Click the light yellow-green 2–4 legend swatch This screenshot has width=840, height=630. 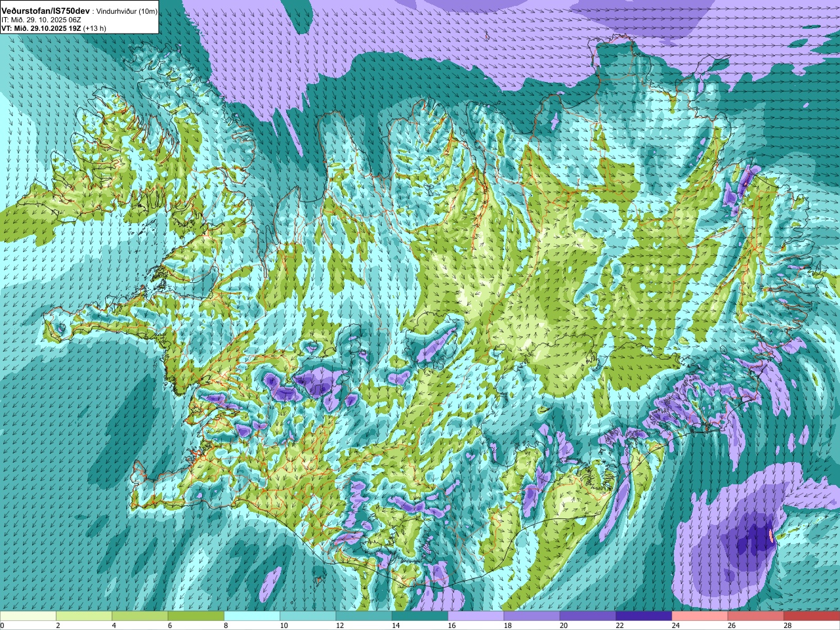tap(84, 616)
